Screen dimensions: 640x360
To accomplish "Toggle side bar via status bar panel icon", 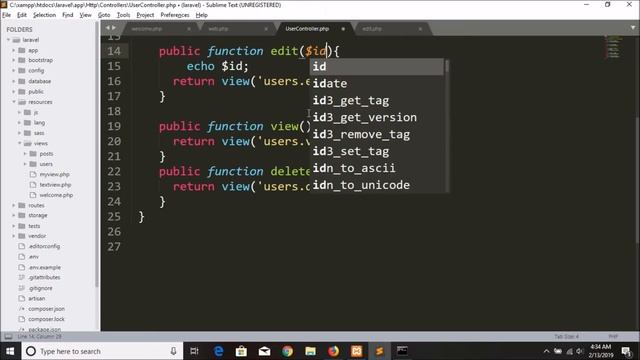I will [x=8, y=337].
